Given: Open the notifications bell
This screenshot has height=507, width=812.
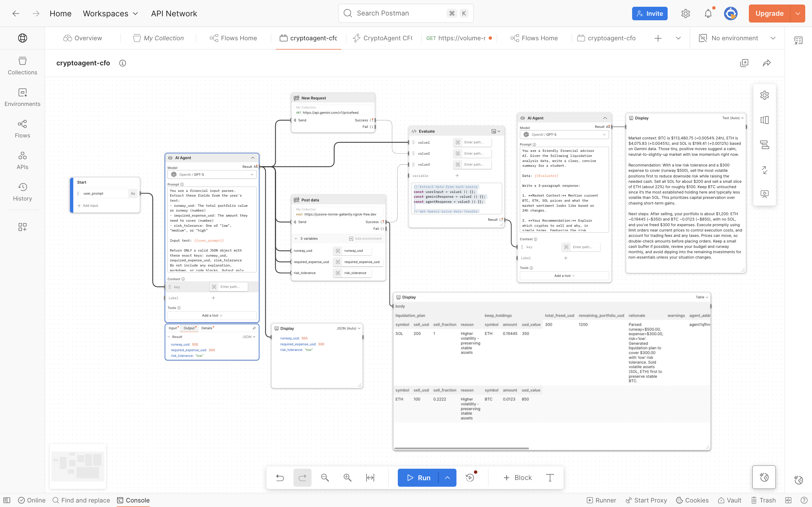Looking at the screenshot, I should click(x=708, y=14).
